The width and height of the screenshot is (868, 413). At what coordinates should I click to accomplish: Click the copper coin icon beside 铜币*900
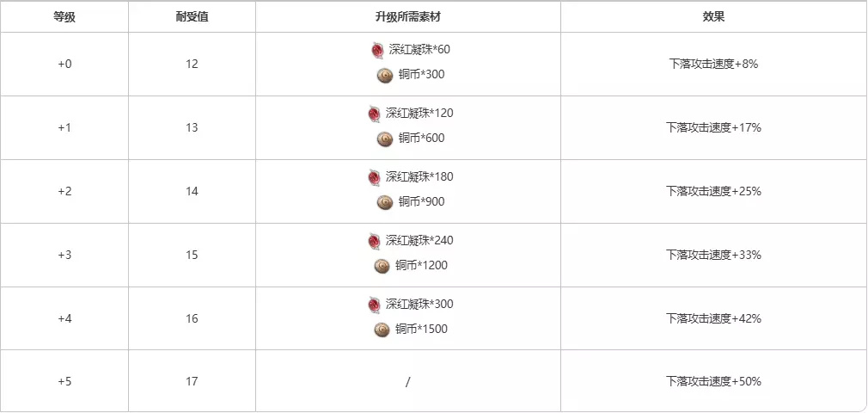tap(384, 202)
